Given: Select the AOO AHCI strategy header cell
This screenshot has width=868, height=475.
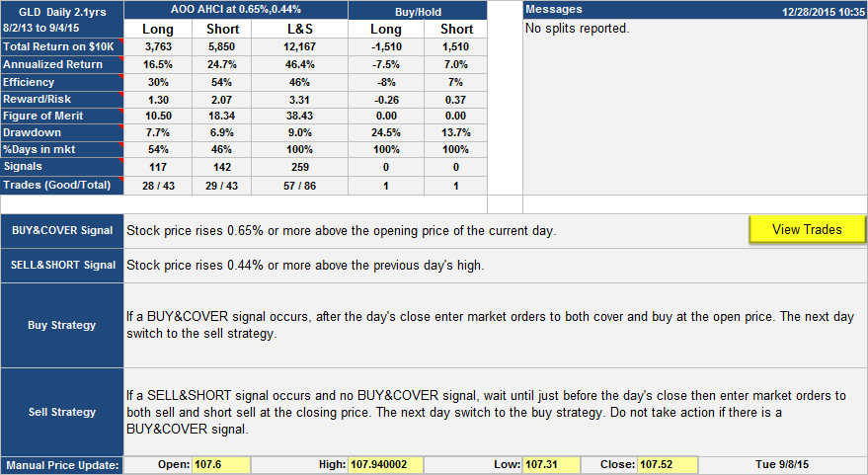Looking at the screenshot, I should 236,10.
